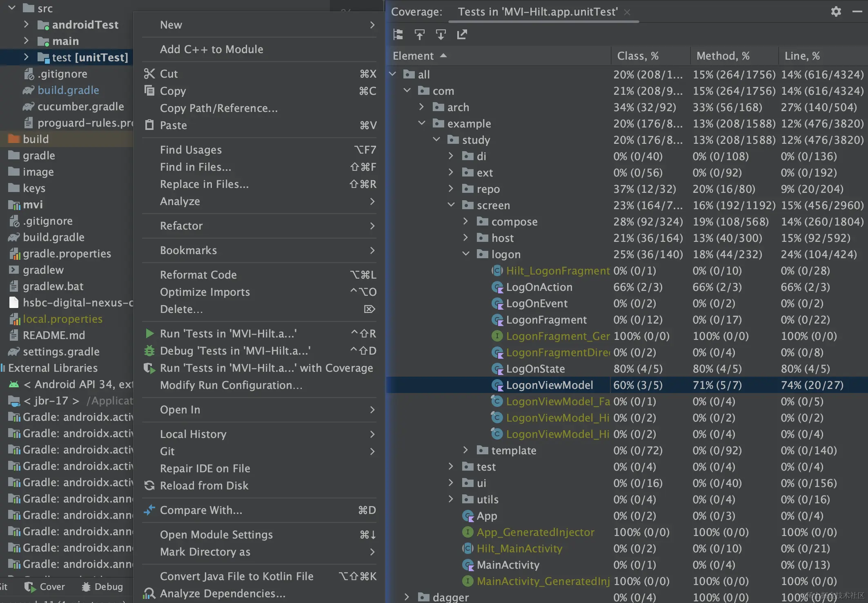The height and width of the screenshot is (603, 868).
Task: Expand the compose package node
Action: click(466, 221)
